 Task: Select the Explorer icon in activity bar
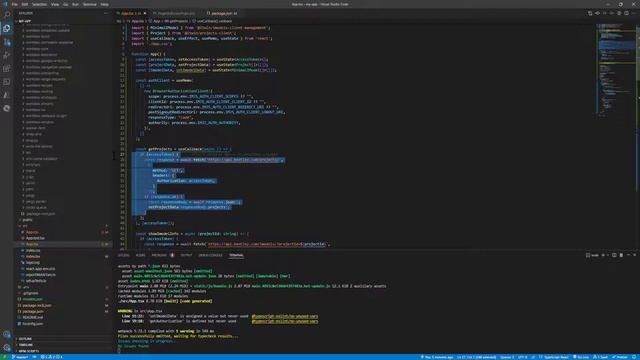pos(7,28)
